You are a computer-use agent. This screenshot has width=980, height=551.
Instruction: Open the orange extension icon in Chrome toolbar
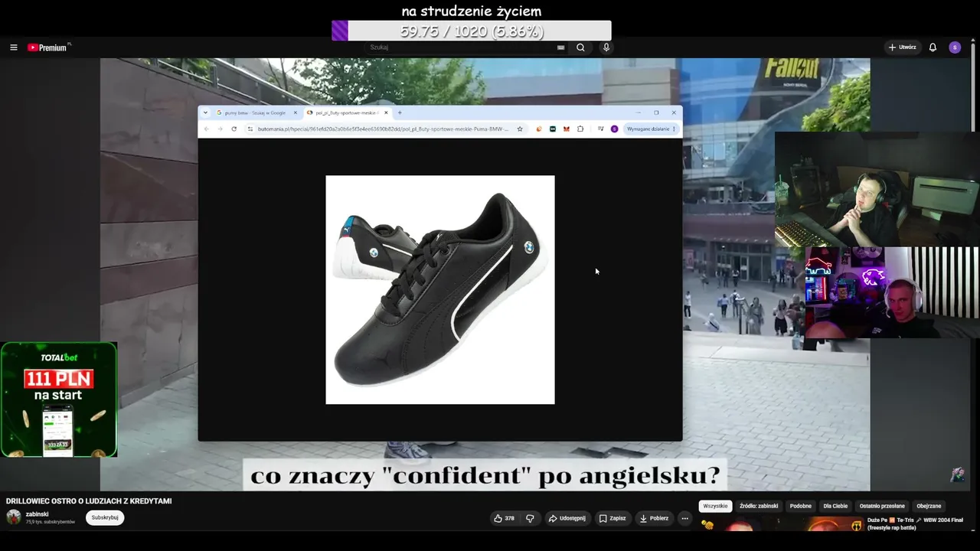pyautogui.click(x=539, y=129)
